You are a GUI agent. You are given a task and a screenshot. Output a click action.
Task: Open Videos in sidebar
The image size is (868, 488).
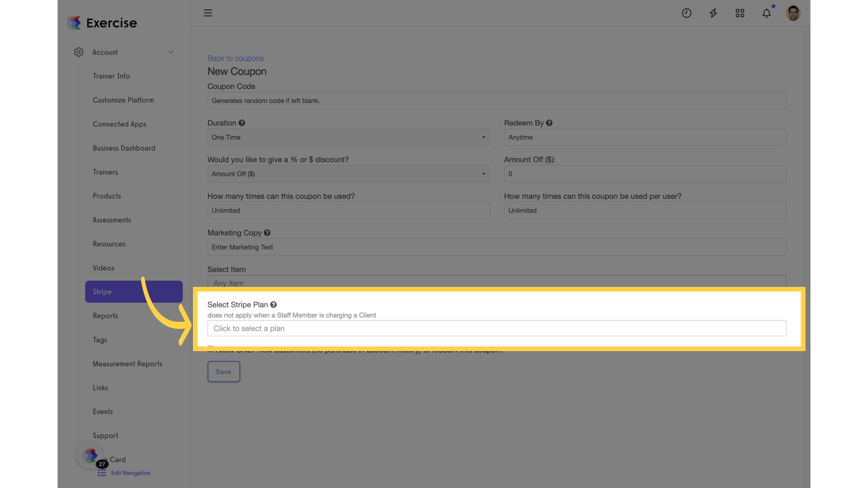click(x=104, y=268)
